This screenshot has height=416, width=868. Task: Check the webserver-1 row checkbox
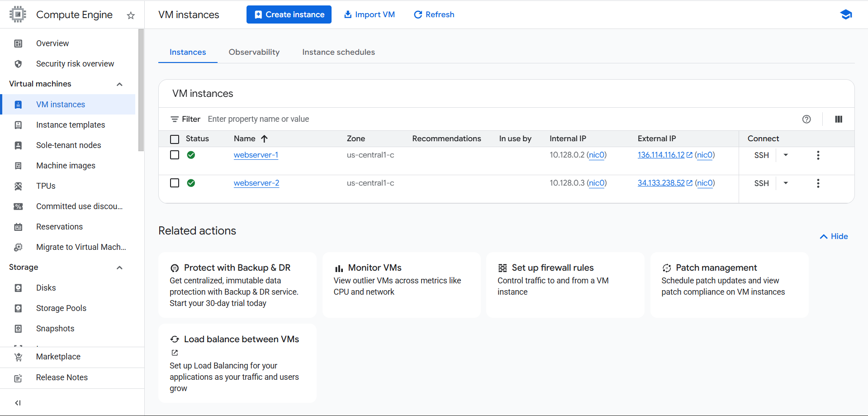[x=175, y=155]
